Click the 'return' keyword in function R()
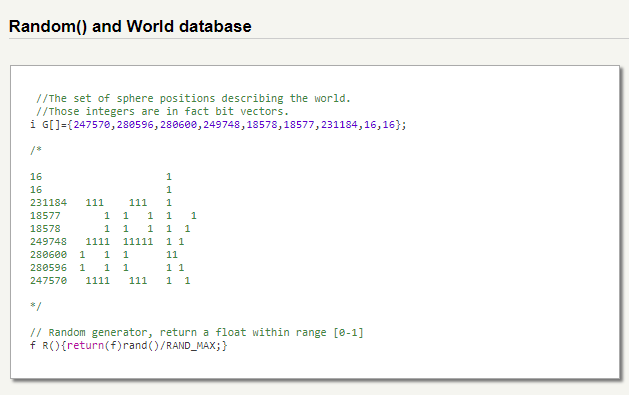Image resolution: width=629 pixels, height=395 pixels. 85,346
